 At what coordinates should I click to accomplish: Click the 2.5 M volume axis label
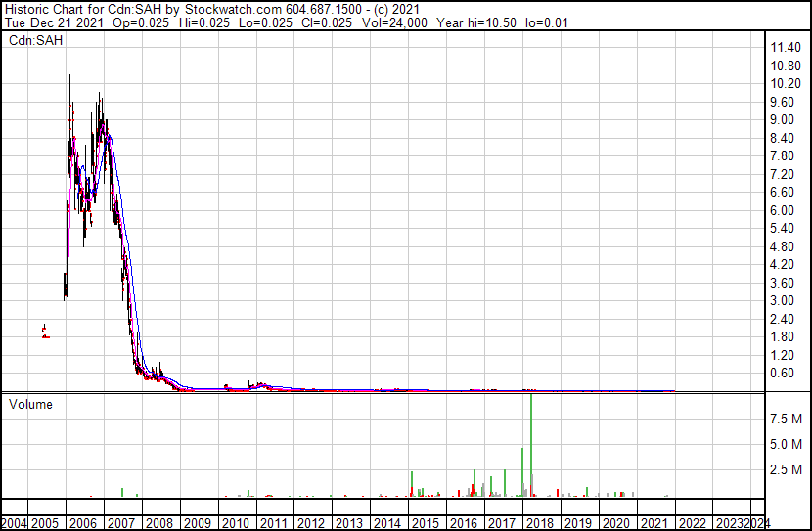click(x=787, y=469)
